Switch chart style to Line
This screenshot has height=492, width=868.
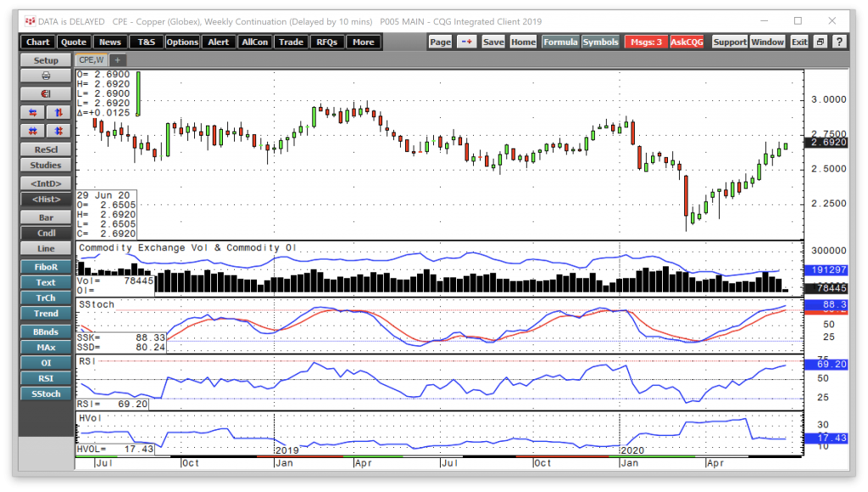tap(46, 249)
